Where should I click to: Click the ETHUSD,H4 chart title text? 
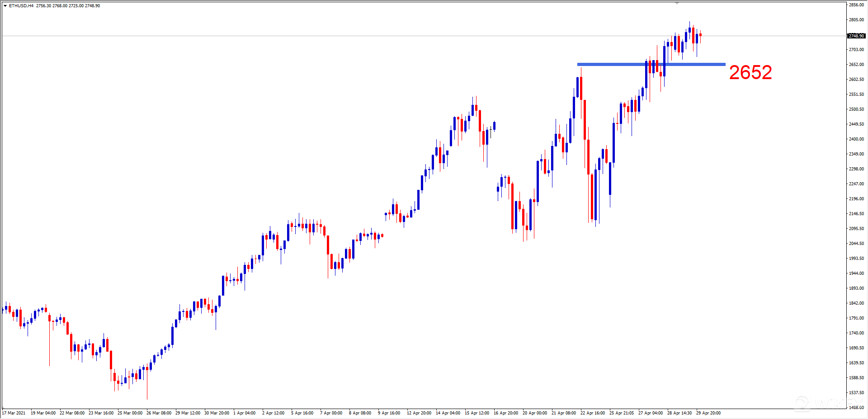(21, 6)
